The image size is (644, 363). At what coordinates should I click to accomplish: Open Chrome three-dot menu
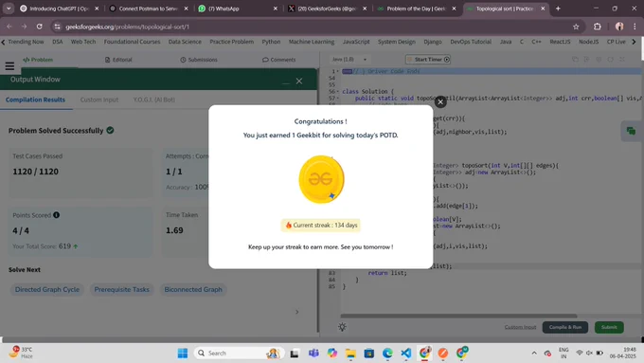(635, 27)
